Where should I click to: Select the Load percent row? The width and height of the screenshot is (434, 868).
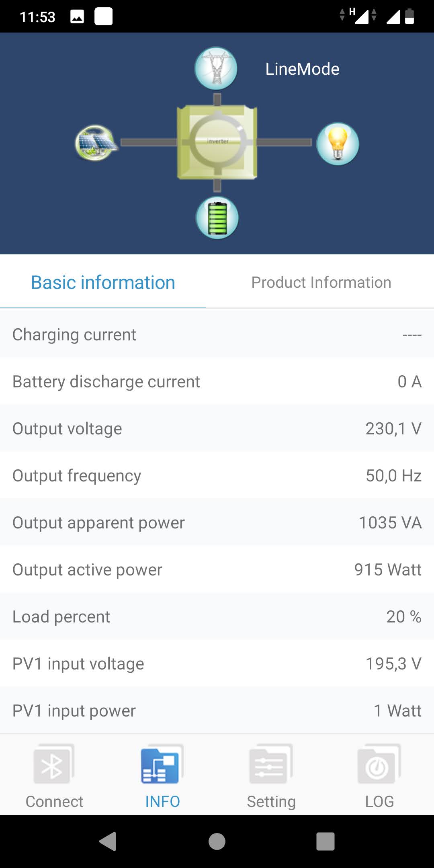[x=217, y=617]
